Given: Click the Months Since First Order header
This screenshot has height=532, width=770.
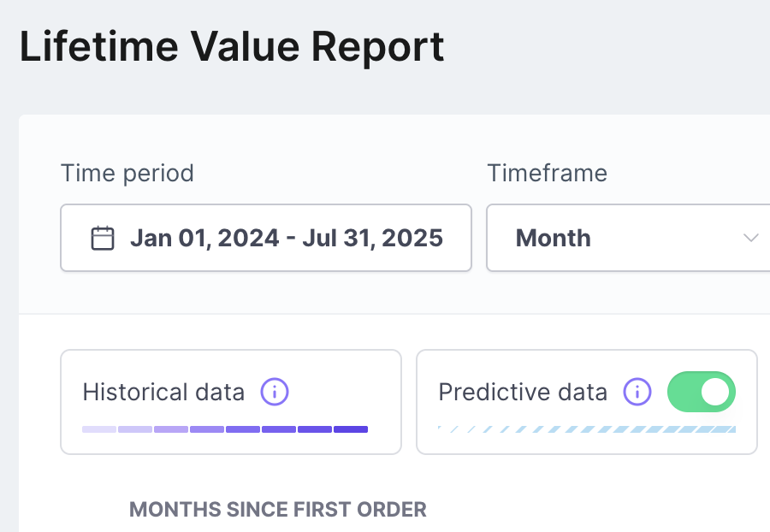Looking at the screenshot, I should pyautogui.click(x=277, y=510).
